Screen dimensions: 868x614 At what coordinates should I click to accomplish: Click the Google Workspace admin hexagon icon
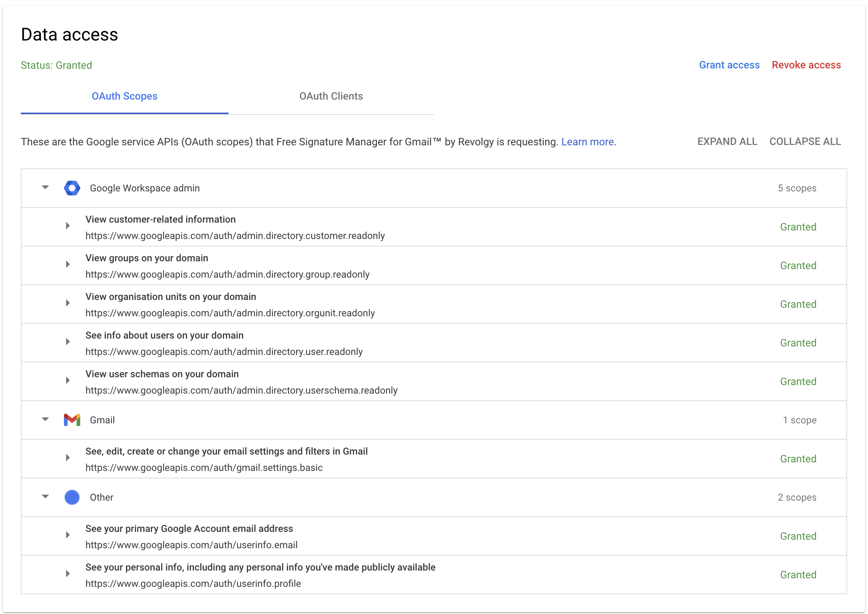(x=72, y=188)
